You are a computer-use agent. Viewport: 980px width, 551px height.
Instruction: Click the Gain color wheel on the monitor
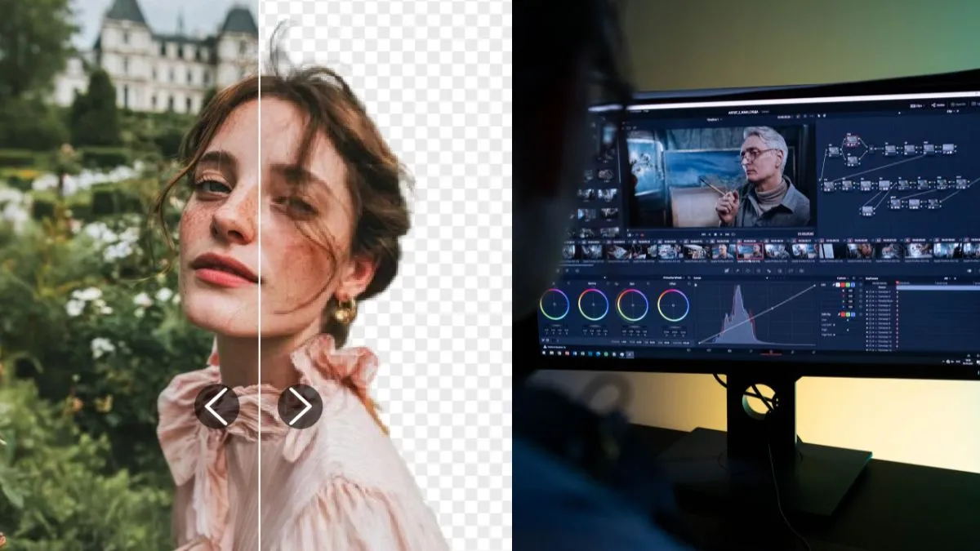pyautogui.click(x=633, y=305)
